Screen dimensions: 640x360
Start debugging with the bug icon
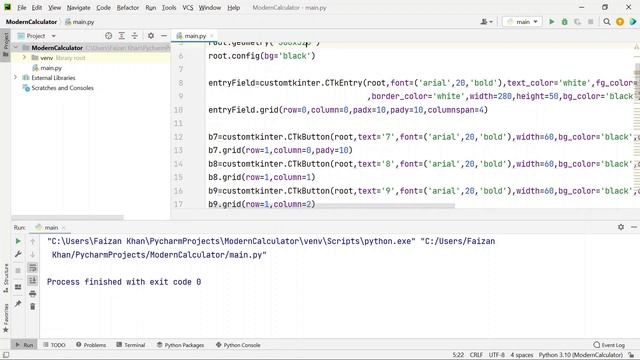point(564,22)
